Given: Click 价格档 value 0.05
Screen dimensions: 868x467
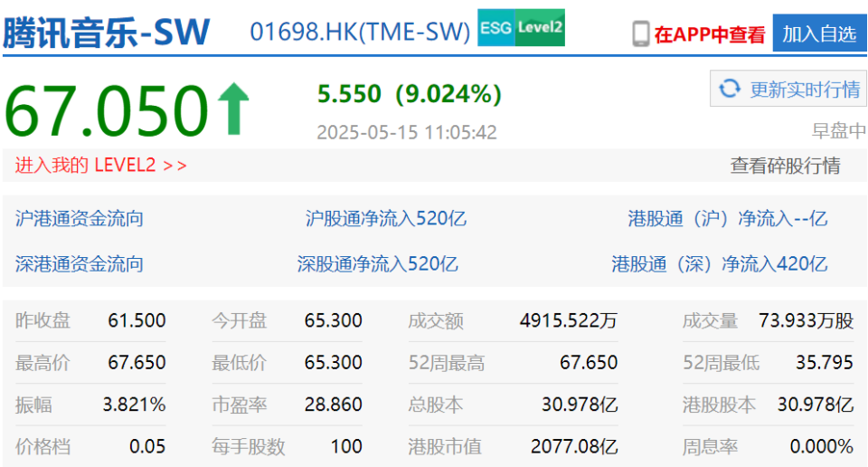Looking at the screenshot, I should pyautogui.click(x=147, y=446).
